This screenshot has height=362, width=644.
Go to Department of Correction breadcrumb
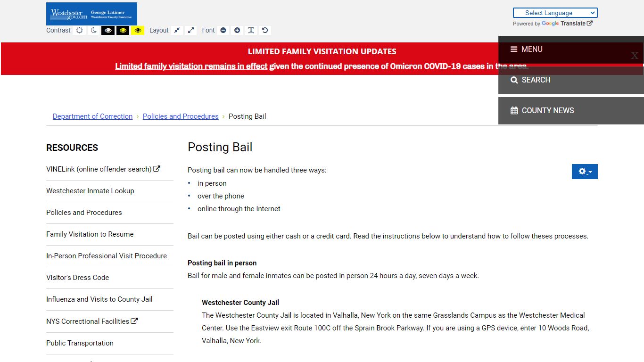(x=92, y=116)
